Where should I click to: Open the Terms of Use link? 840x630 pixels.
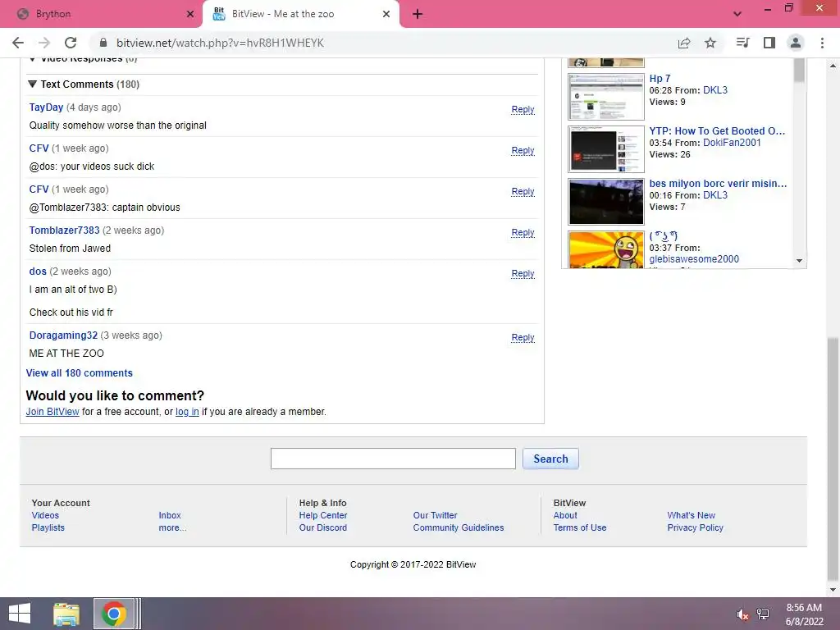[x=580, y=527]
